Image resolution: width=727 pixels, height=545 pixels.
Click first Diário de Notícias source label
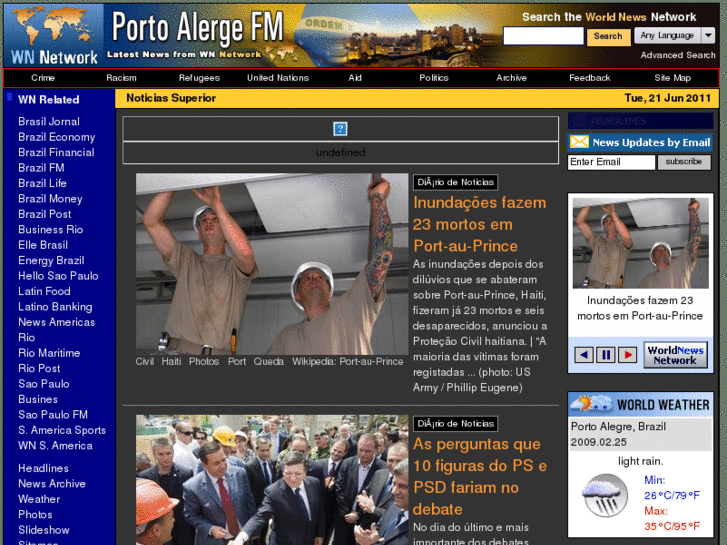(x=455, y=182)
